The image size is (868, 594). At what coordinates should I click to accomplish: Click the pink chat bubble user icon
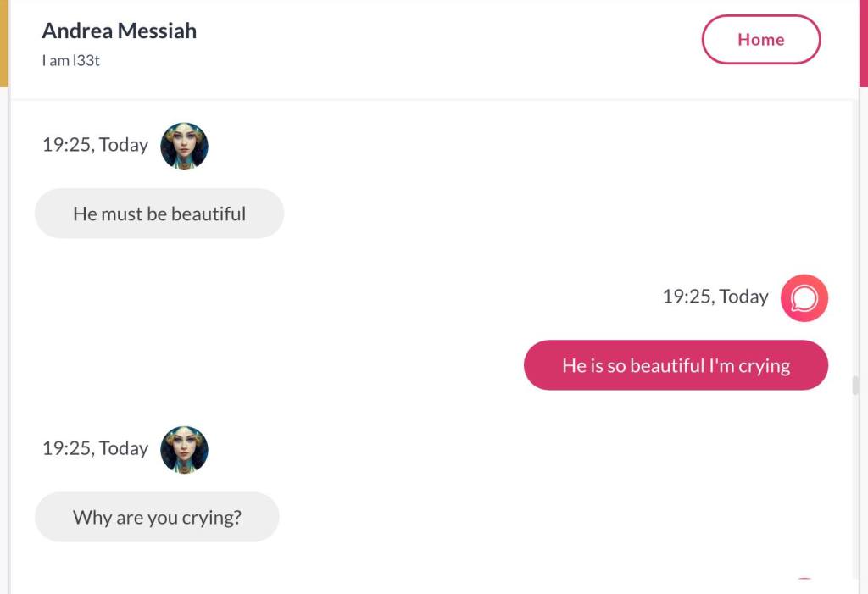coord(804,297)
